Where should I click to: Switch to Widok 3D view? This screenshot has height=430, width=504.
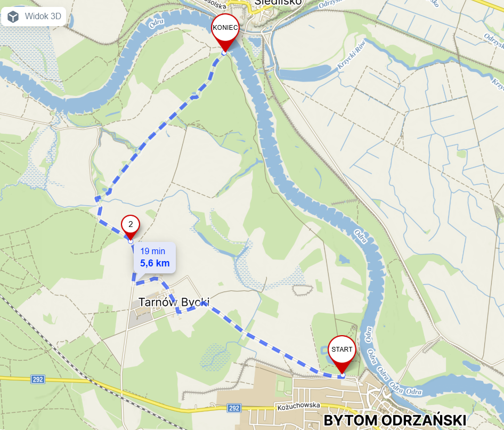[x=34, y=17]
